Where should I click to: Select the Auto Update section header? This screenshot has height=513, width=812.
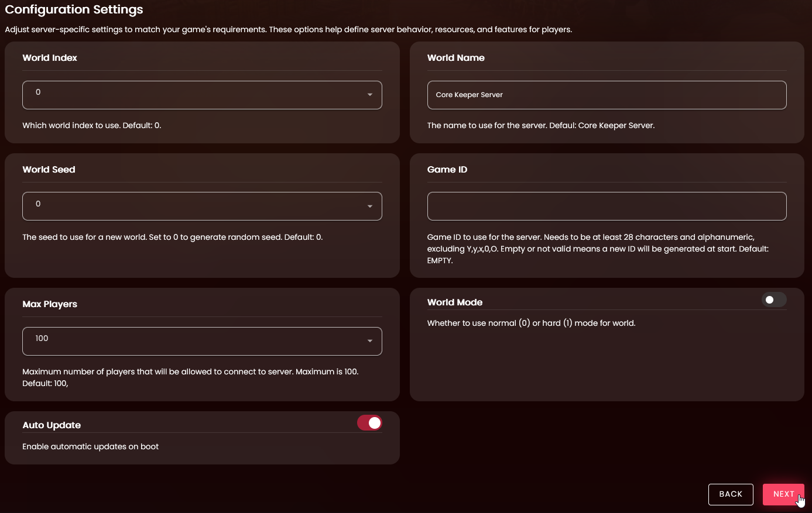click(52, 425)
